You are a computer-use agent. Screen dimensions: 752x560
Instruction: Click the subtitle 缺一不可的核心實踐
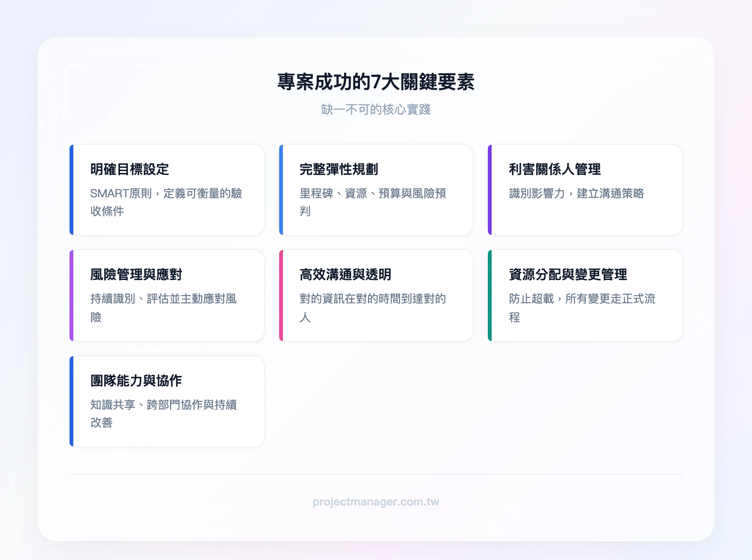coord(376,109)
